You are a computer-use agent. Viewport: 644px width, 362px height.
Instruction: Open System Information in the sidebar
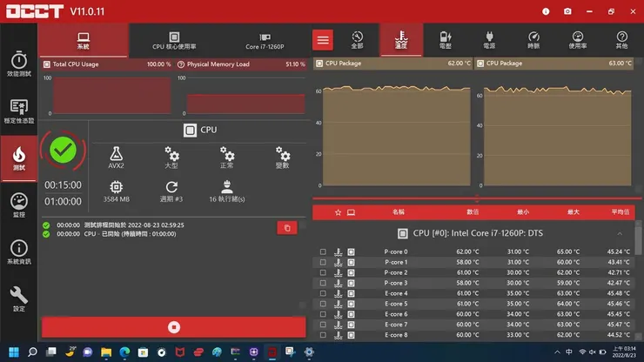(x=19, y=251)
